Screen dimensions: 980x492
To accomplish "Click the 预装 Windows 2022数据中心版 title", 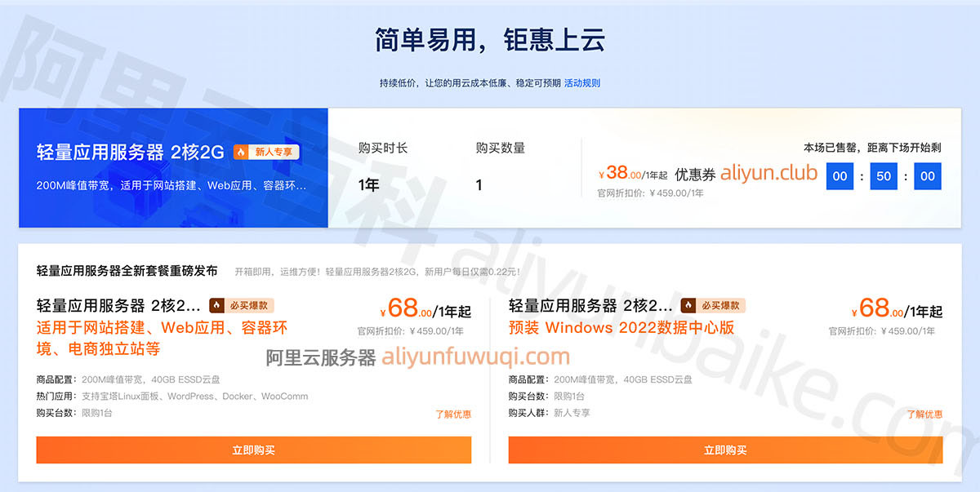I will click(x=621, y=328).
